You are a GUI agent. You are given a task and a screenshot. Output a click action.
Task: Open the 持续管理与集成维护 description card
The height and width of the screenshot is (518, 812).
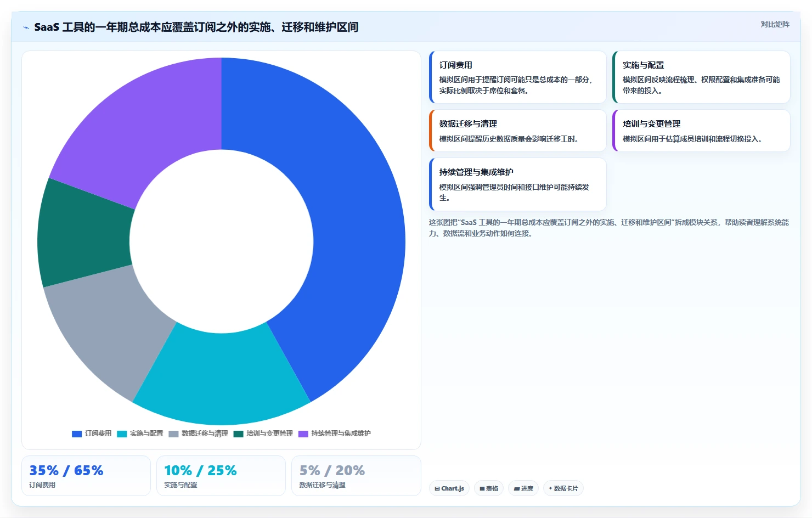517,184
